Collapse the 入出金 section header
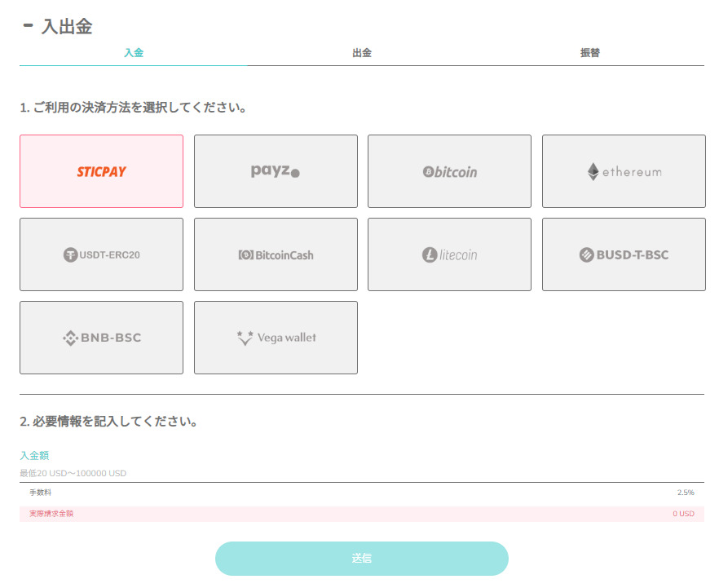The height and width of the screenshot is (588, 719). [x=28, y=25]
